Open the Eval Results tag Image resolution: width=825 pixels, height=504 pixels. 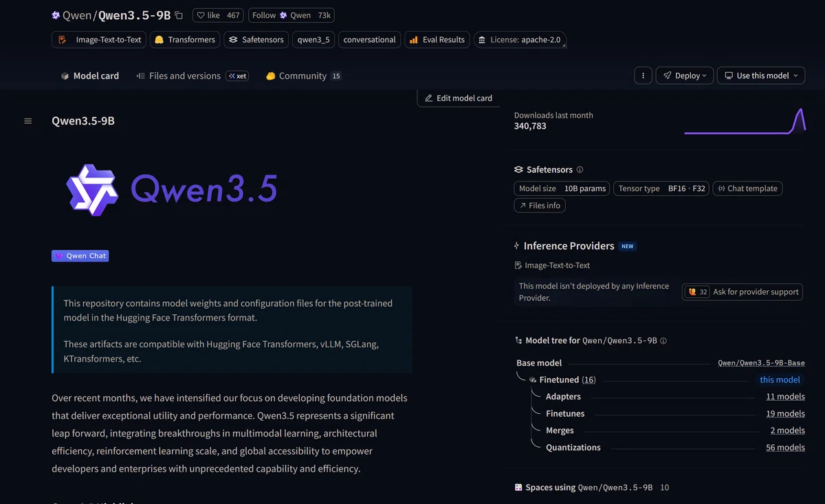click(437, 40)
